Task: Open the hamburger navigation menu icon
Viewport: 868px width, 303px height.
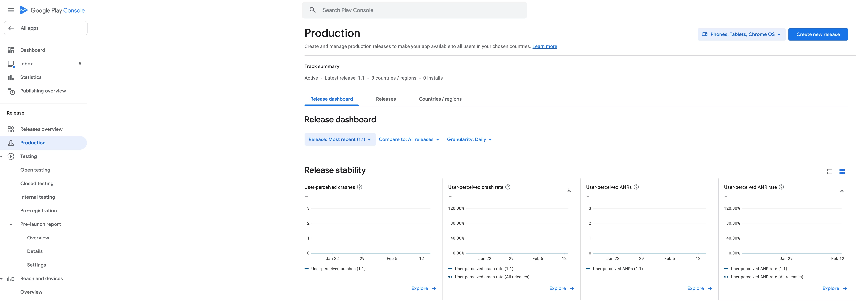Action: coord(11,10)
